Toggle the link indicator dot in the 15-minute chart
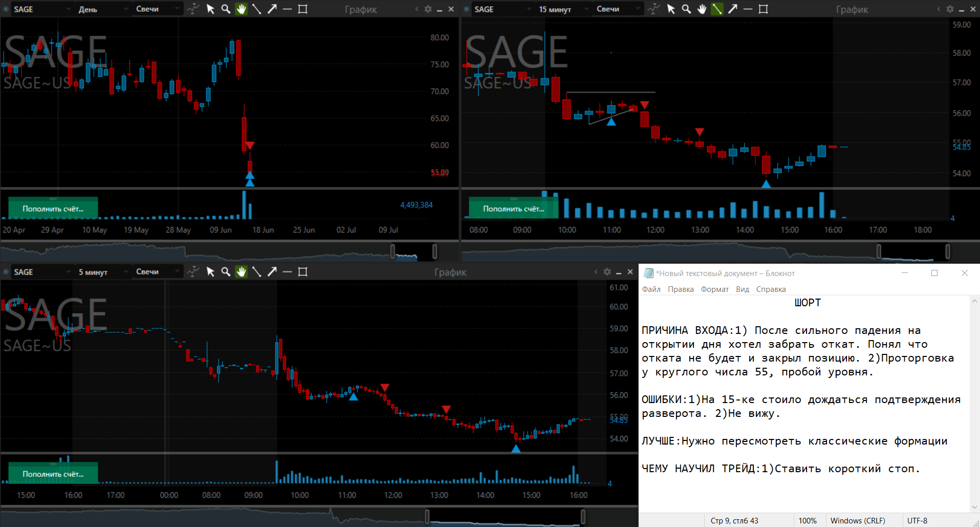Image resolution: width=980 pixels, height=527 pixels. 467,9
